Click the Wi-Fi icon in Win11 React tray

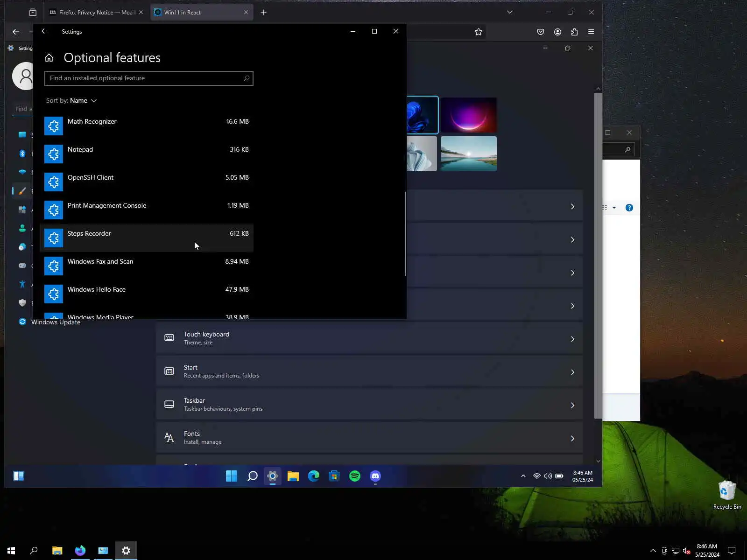click(x=537, y=476)
